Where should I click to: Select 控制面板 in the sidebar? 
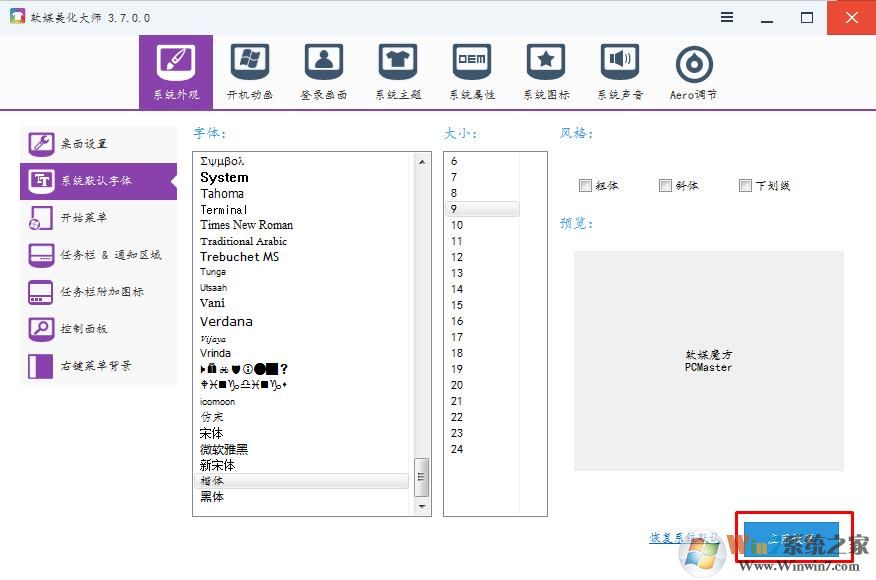click(98, 329)
